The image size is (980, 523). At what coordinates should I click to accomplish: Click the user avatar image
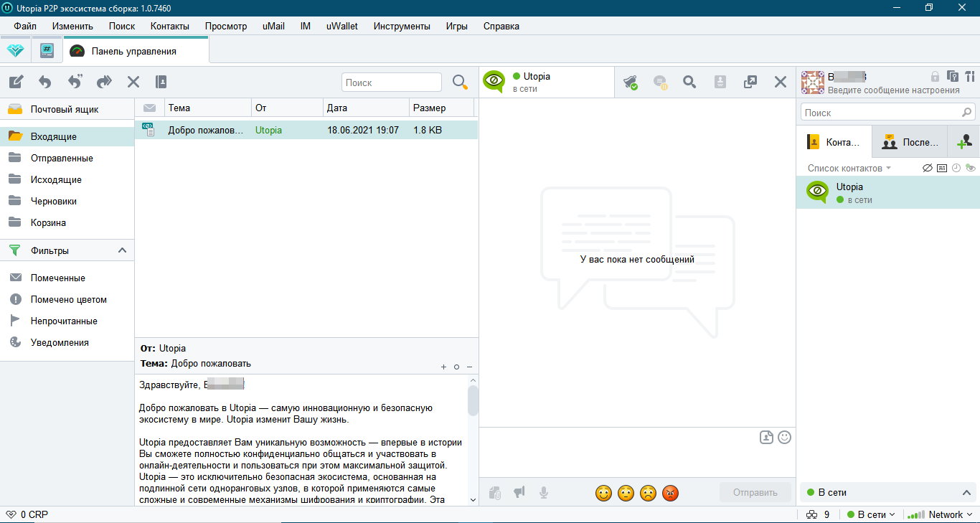pyautogui.click(x=813, y=83)
